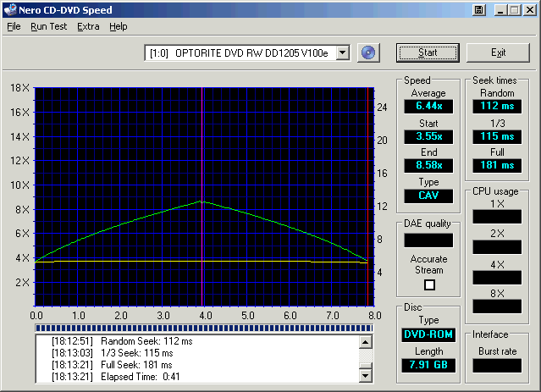Open the OPTORITE DVD RW drive dropdown

coord(342,52)
